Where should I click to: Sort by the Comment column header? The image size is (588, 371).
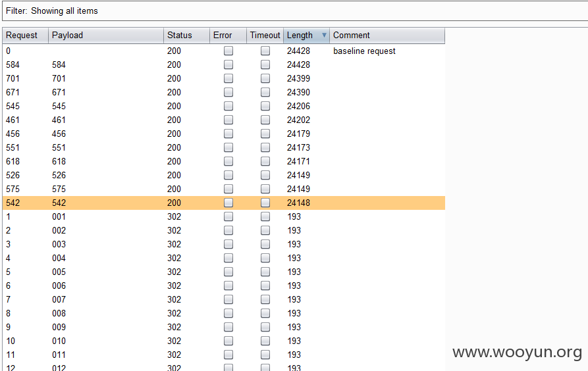click(387, 36)
